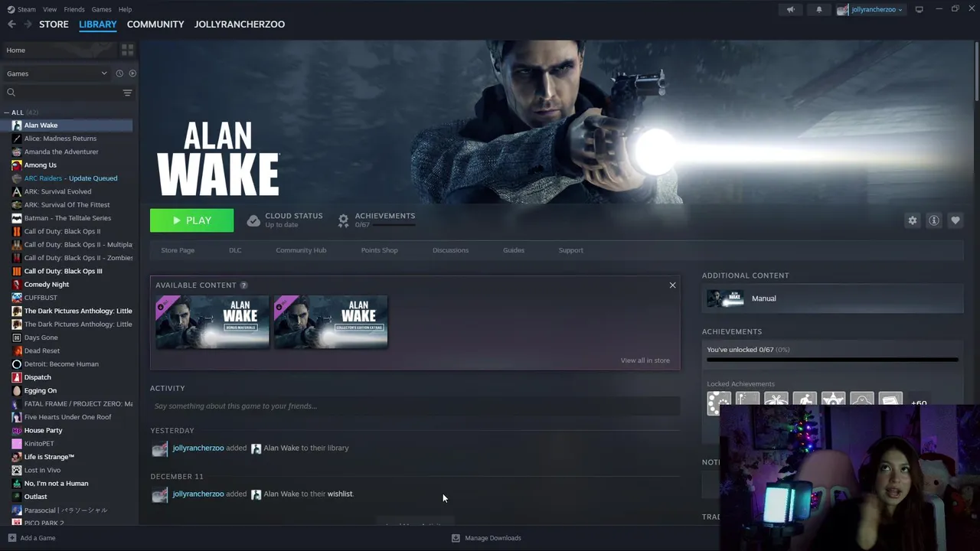This screenshot has height=551, width=980.
Task: Open the DLC link
Action: click(235, 250)
